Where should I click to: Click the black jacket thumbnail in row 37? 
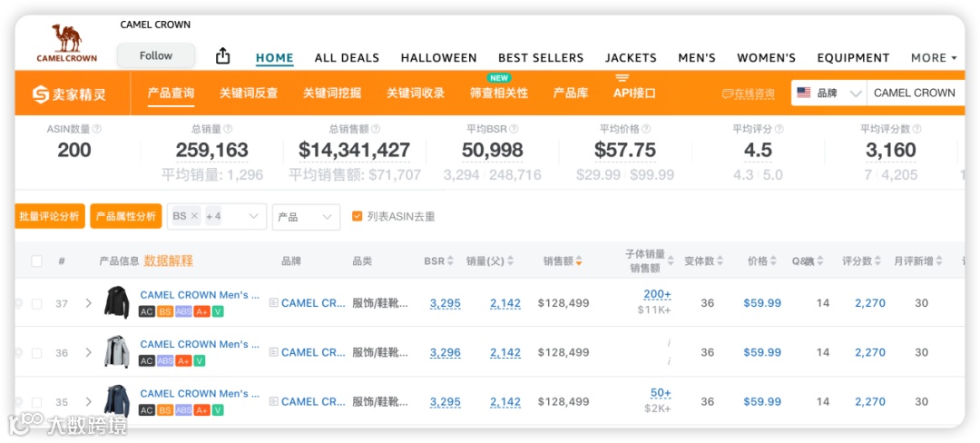tap(117, 302)
